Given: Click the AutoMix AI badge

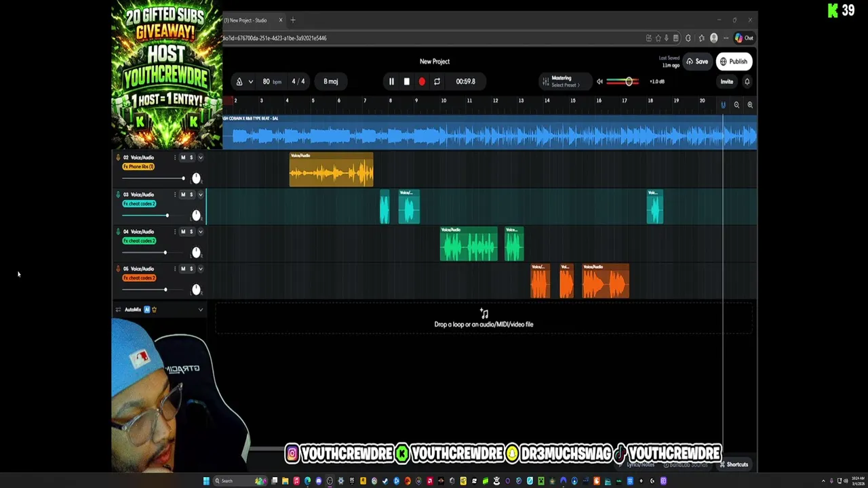Looking at the screenshot, I should click(x=146, y=310).
